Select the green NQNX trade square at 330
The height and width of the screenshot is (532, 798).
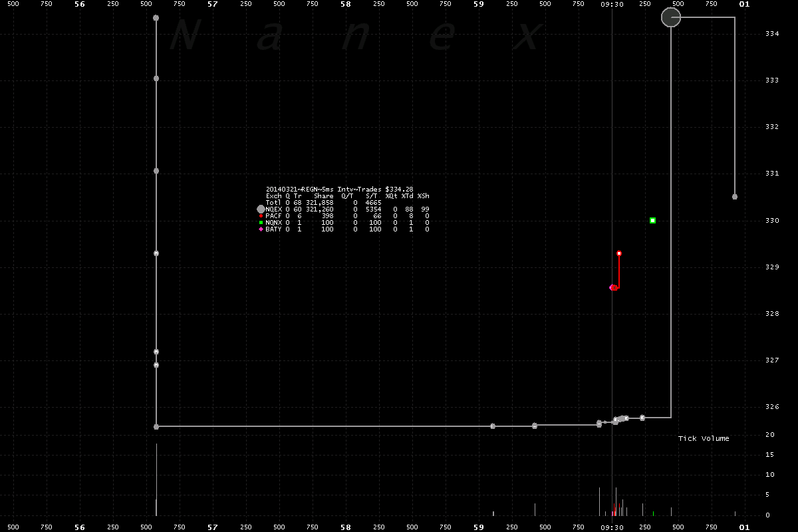652,220
